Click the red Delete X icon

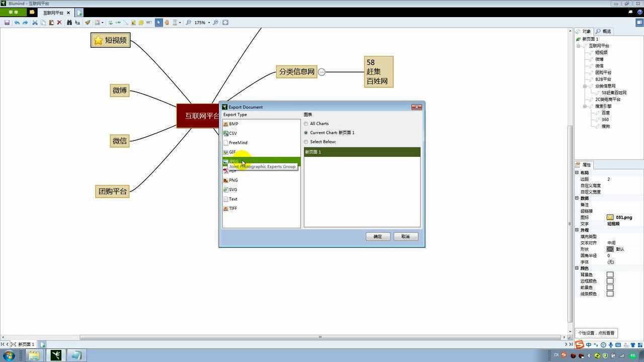coord(59,23)
